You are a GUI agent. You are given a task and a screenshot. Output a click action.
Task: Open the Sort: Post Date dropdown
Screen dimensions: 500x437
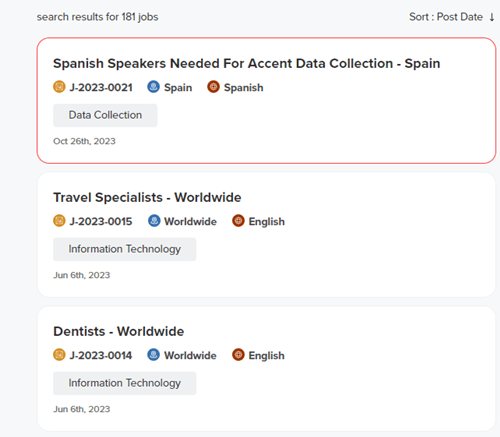[x=446, y=17]
